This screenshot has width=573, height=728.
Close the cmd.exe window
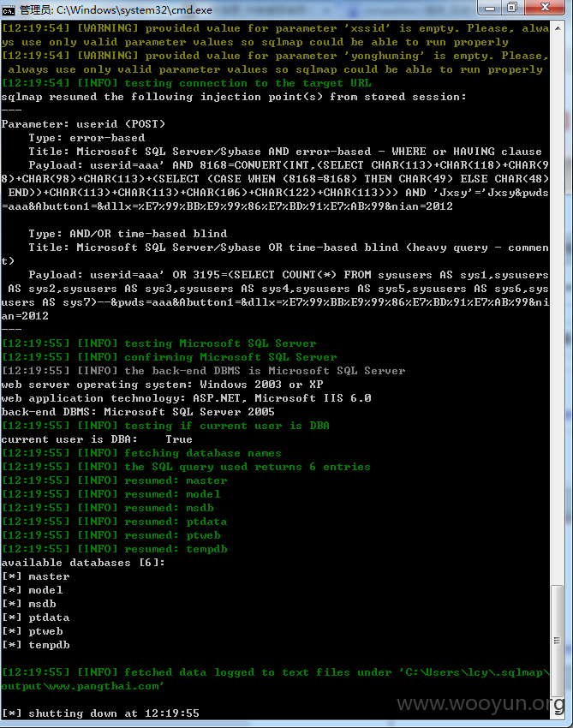tap(546, 8)
